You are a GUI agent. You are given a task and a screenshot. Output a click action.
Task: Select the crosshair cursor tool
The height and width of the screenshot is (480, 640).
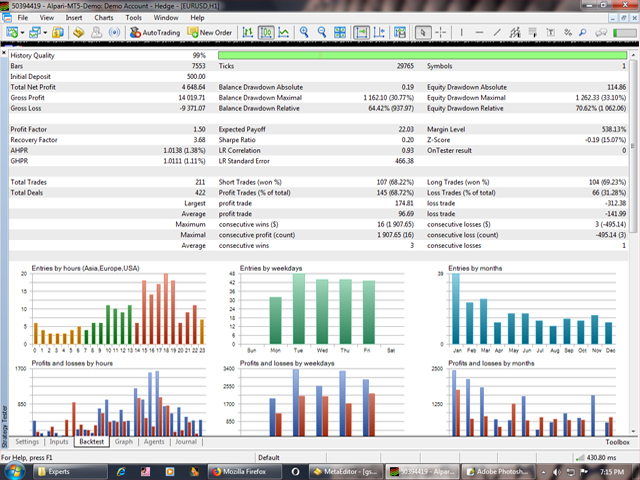(441, 32)
